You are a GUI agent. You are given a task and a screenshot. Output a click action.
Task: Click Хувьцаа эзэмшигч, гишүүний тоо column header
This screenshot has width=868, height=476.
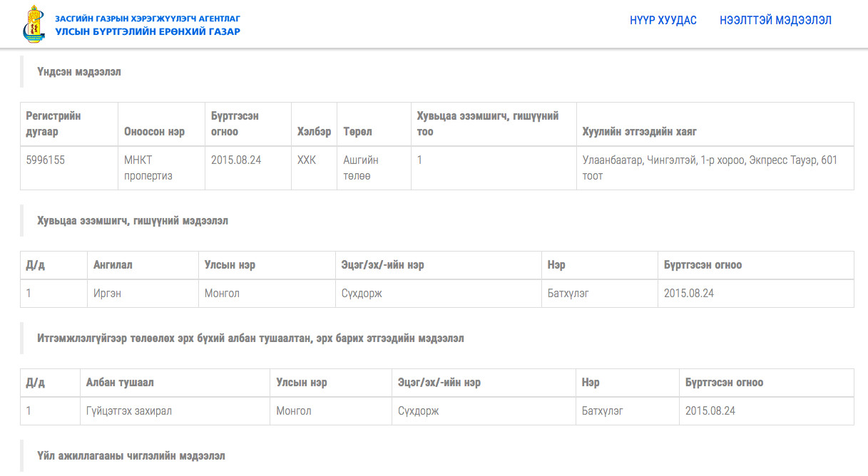494,124
